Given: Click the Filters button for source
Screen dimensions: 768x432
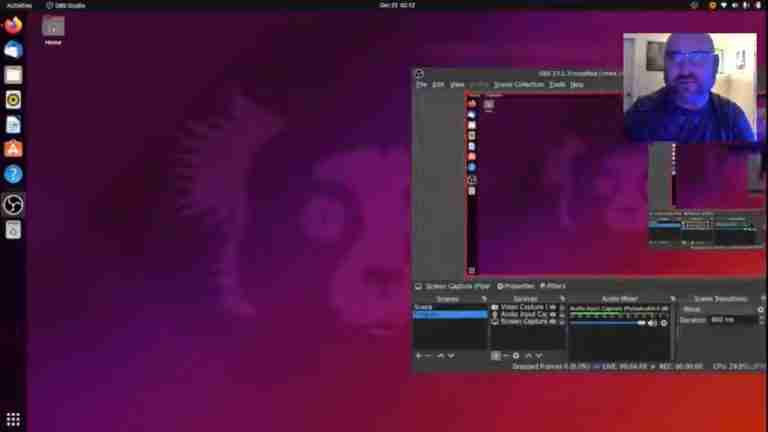Looking at the screenshot, I should (552, 286).
